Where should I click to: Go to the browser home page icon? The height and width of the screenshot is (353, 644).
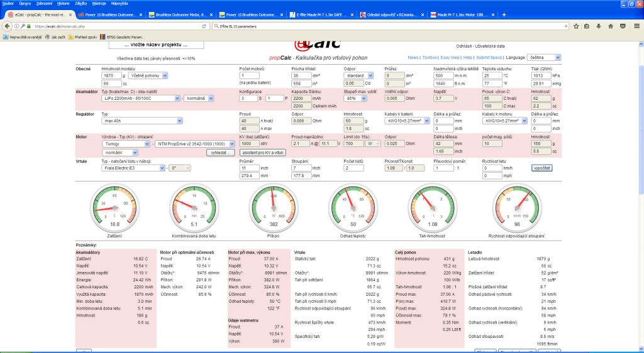609,26
